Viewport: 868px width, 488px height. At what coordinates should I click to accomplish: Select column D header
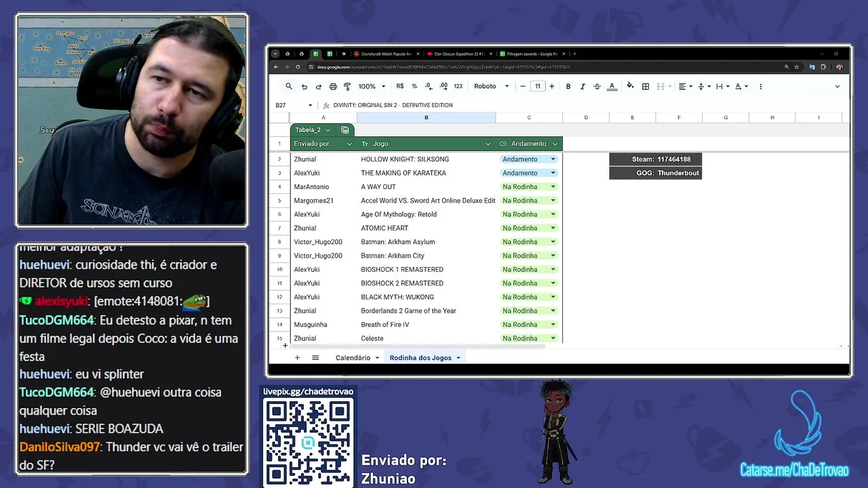[x=586, y=117]
